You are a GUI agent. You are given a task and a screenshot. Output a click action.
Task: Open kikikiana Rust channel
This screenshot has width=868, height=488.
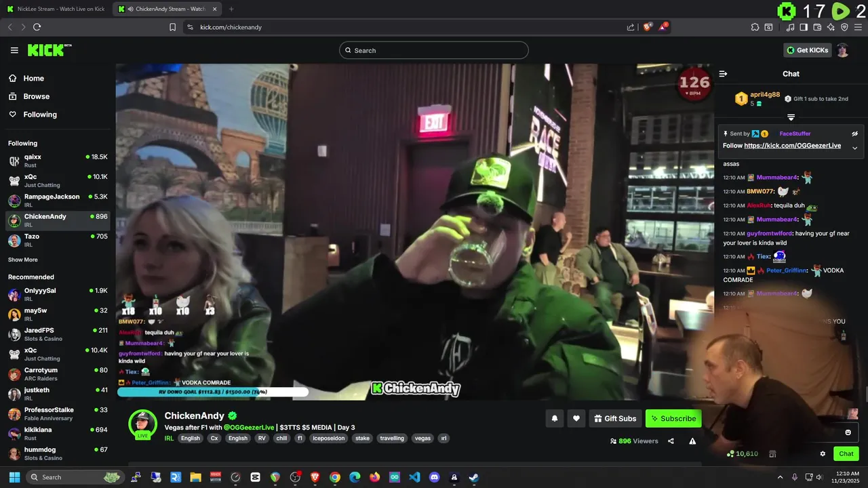tap(58, 433)
